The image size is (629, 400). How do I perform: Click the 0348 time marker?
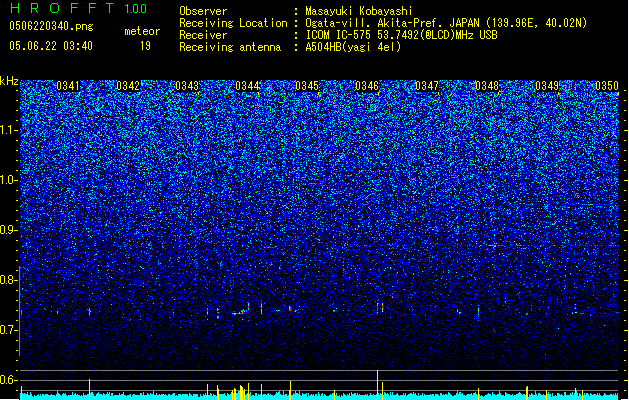tap(487, 86)
